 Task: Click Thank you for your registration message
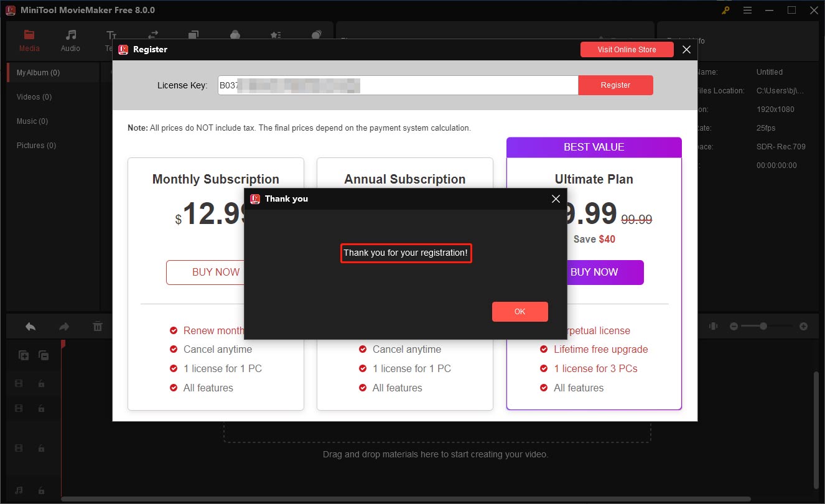pyautogui.click(x=406, y=253)
